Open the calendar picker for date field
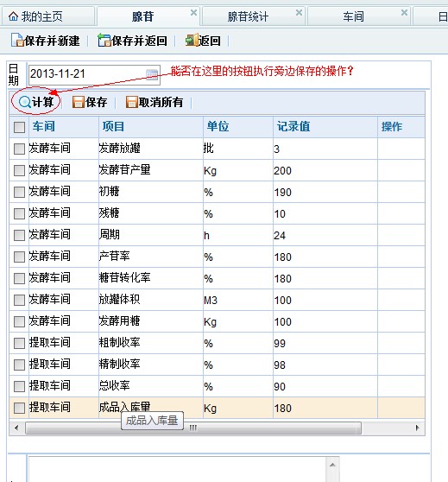The width and height of the screenshot is (448, 482). [x=152, y=74]
